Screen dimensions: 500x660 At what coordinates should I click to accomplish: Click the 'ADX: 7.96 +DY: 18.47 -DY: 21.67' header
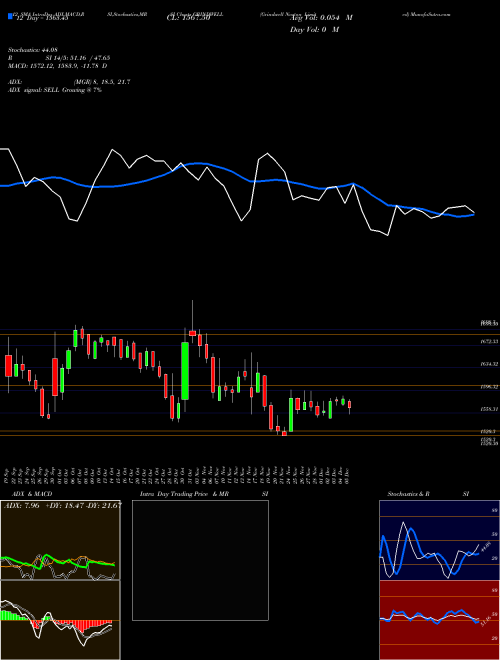coord(62,505)
